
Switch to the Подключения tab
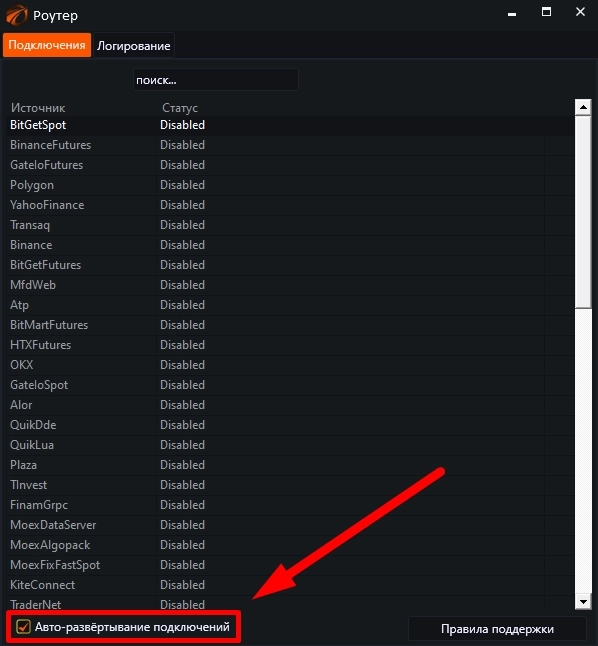(47, 45)
